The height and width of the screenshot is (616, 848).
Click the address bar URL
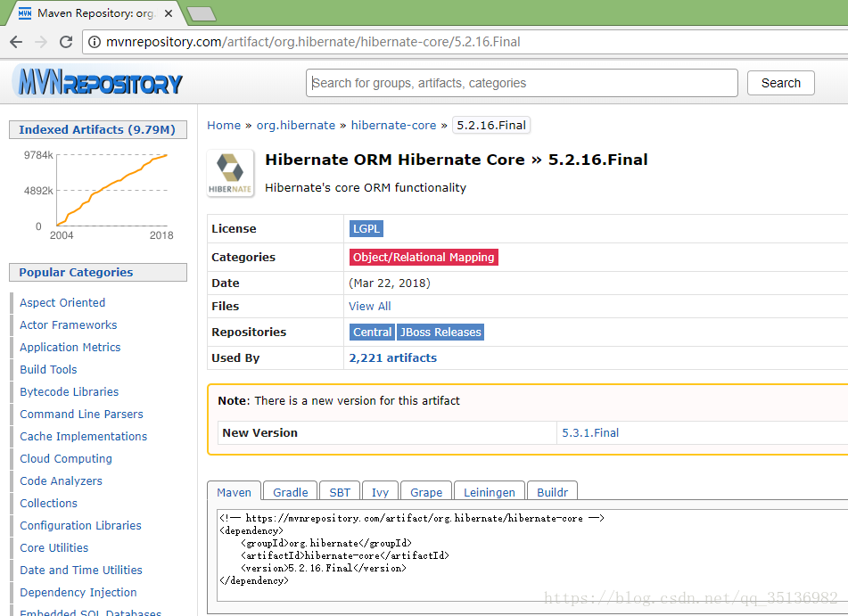pyautogui.click(x=313, y=42)
